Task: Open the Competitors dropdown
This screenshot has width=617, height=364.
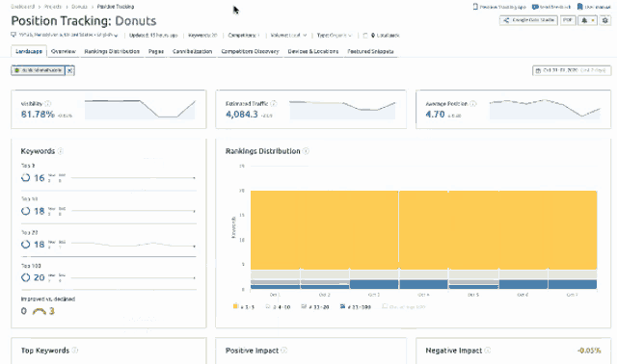Action: [244, 35]
